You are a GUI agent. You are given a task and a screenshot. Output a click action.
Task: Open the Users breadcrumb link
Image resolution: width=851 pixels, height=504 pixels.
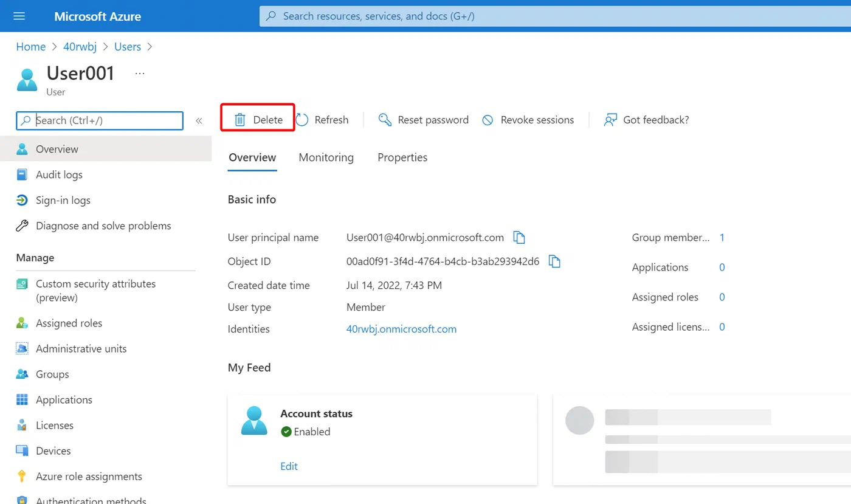tap(128, 47)
